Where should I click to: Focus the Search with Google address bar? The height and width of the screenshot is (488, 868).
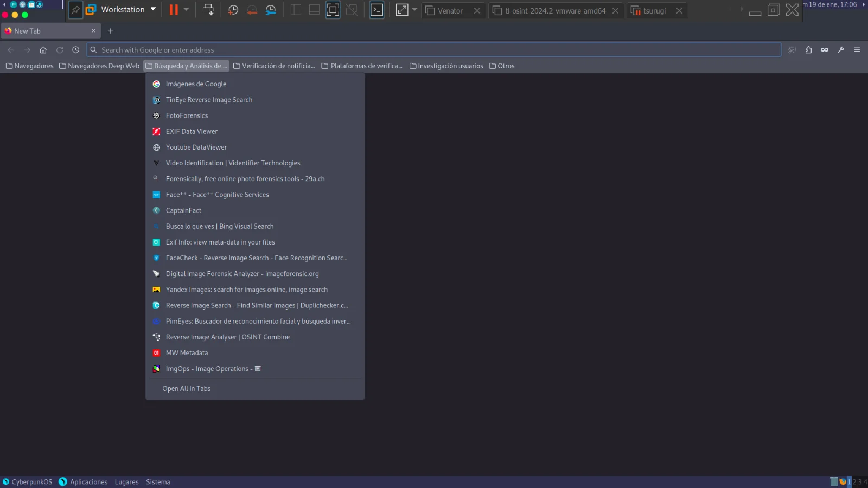433,50
